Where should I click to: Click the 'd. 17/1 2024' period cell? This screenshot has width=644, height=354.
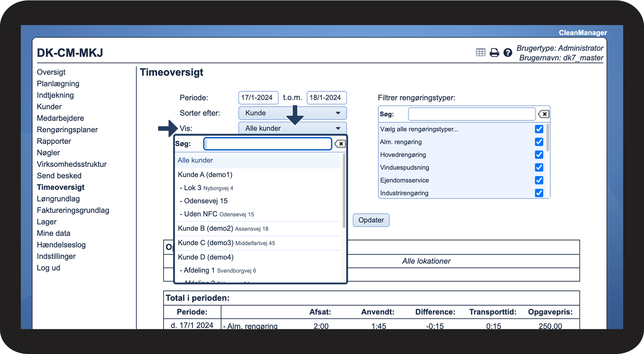pyautogui.click(x=192, y=325)
